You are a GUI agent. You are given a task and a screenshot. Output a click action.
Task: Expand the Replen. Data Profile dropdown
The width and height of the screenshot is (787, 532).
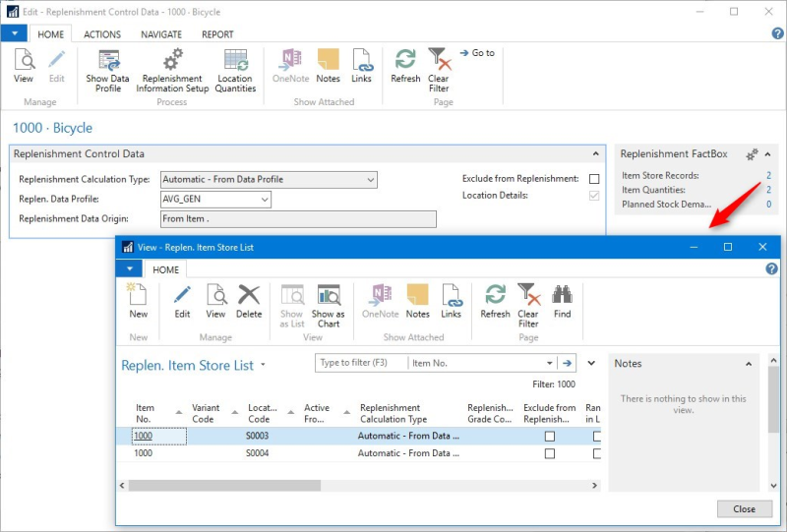pyautogui.click(x=265, y=200)
